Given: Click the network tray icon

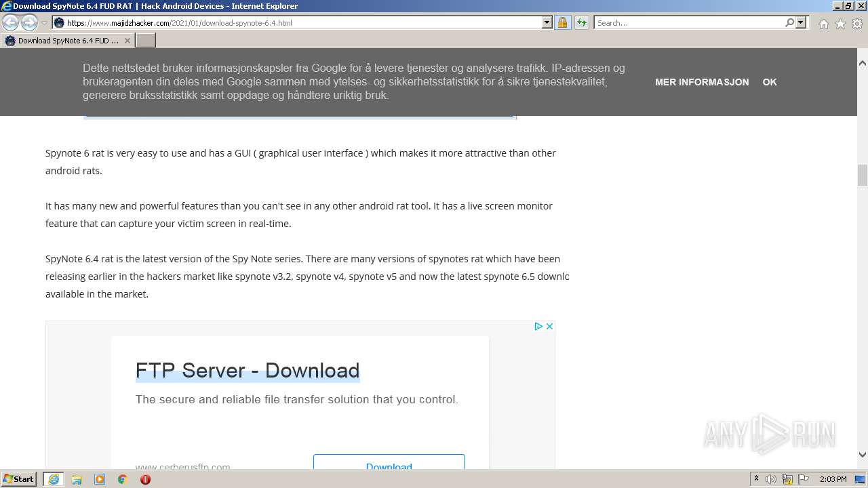Looking at the screenshot, I should coord(787,479).
